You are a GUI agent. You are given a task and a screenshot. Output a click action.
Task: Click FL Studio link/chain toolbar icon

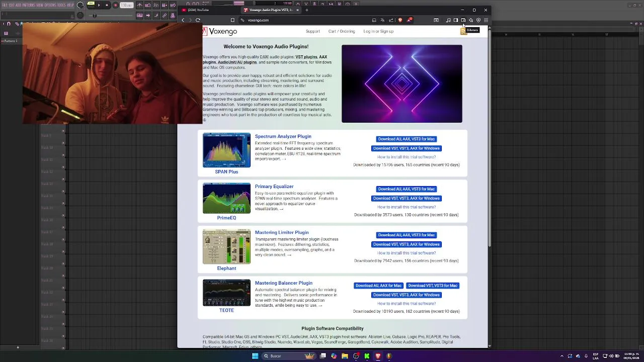[164, 15]
